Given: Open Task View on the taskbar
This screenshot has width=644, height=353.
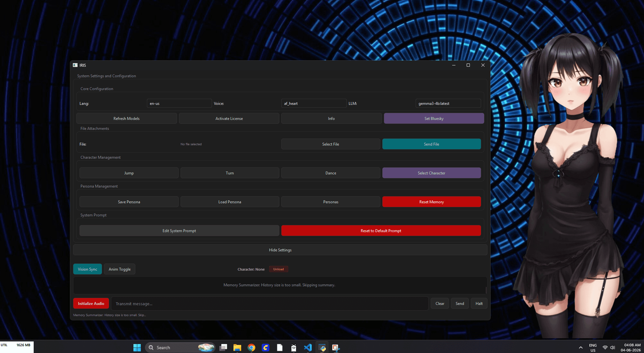Looking at the screenshot, I should click(x=224, y=348).
